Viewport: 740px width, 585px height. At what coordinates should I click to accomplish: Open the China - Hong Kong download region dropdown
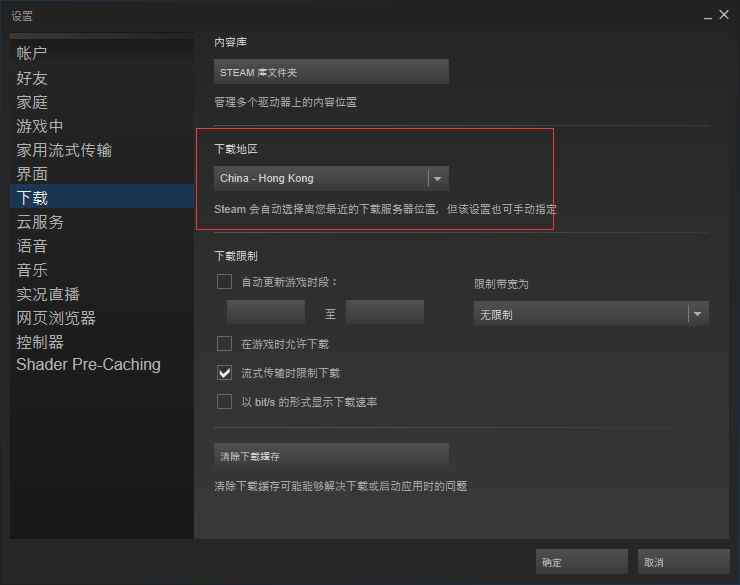[x=331, y=178]
